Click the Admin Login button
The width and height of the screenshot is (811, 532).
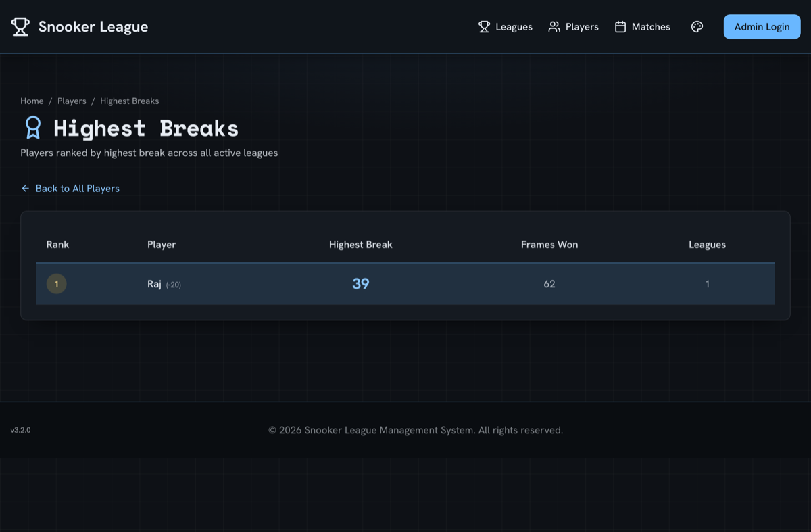coord(762,27)
